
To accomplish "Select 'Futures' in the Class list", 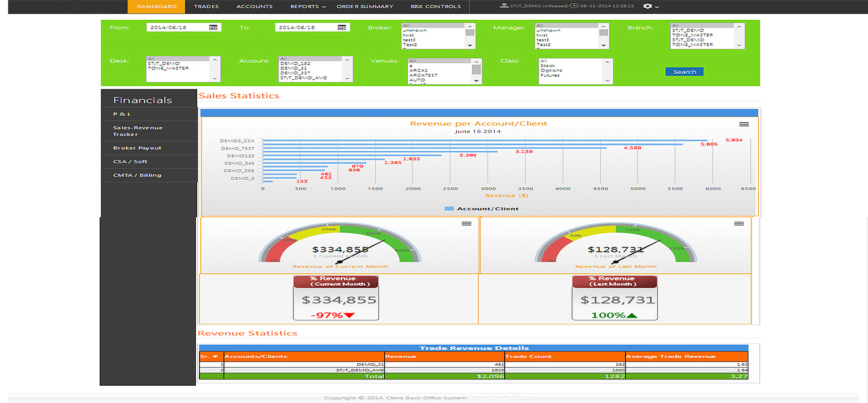I will pos(570,76).
